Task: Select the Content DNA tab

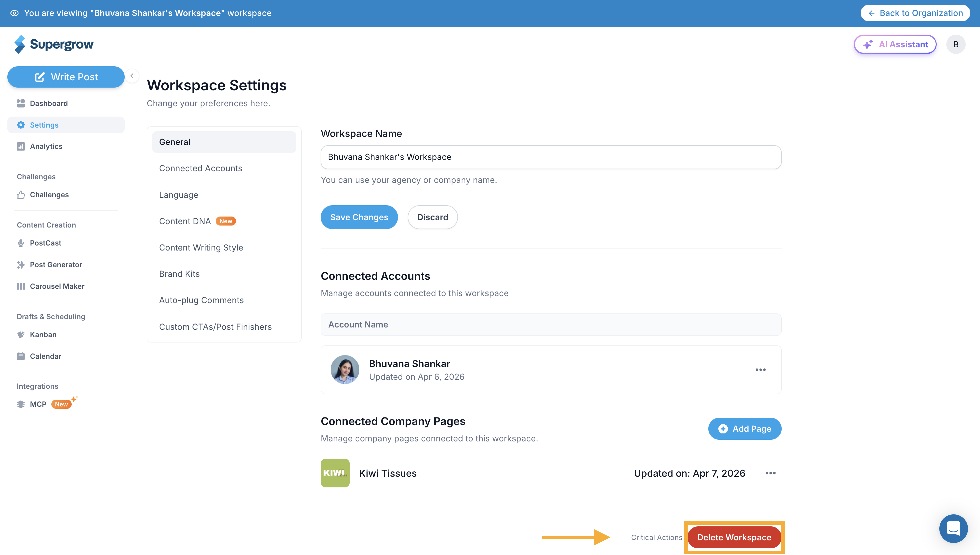Action: pyautogui.click(x=224, y=221)
